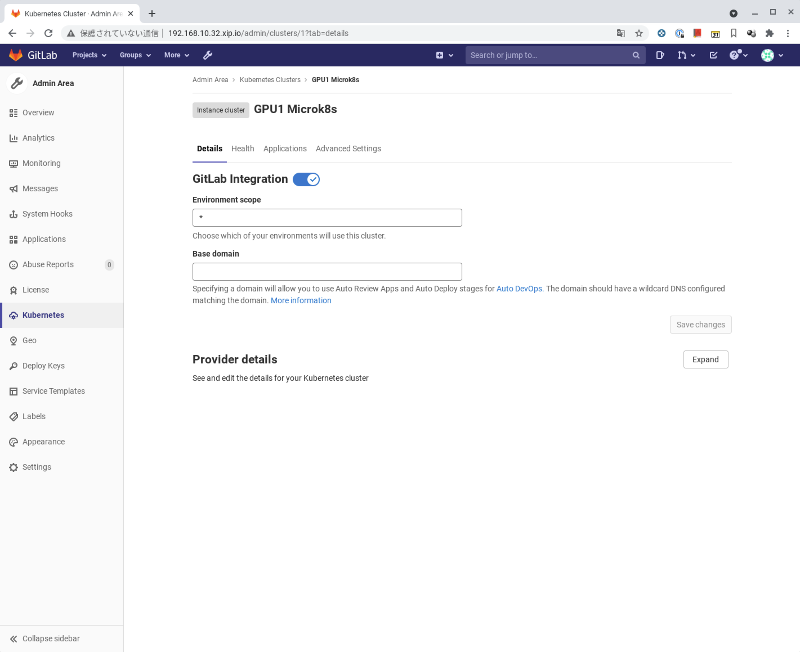Select Deploy Keys in the sidebar
The image size is (800, 652).
tap(44, 365)
